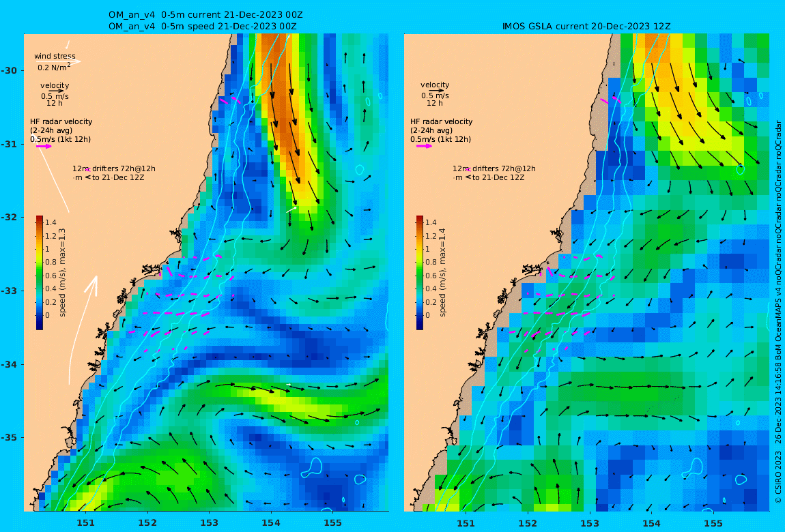
Task: Click black velocity legend arrow in IMOS GSLA map
Action: [x=436, y=91]
